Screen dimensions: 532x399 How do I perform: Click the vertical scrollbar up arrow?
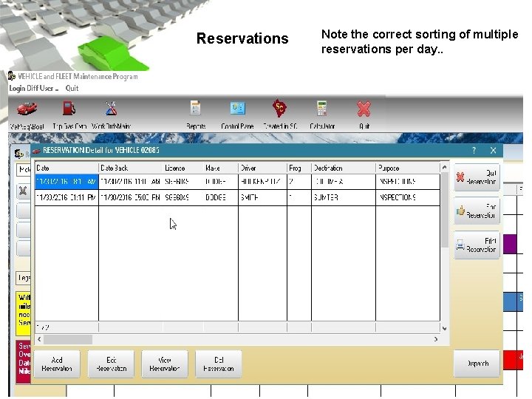[x=445, y=167]
